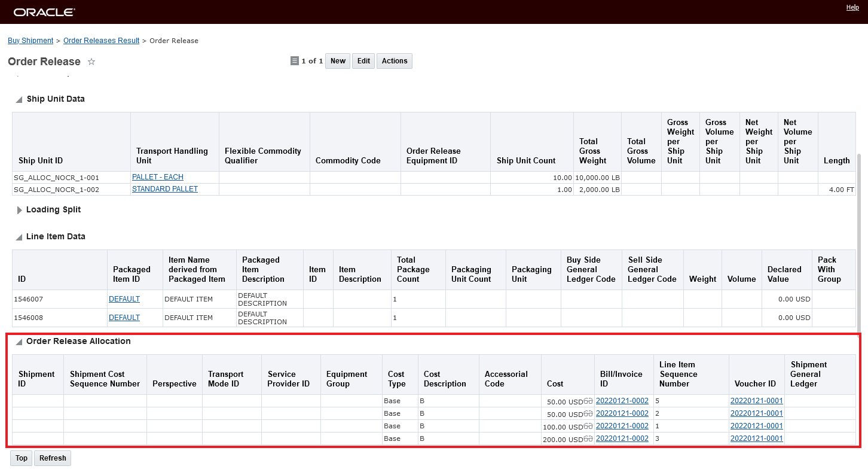Click the 4.00 FT length value
The image size is (868, 469).
pos(842,190)
